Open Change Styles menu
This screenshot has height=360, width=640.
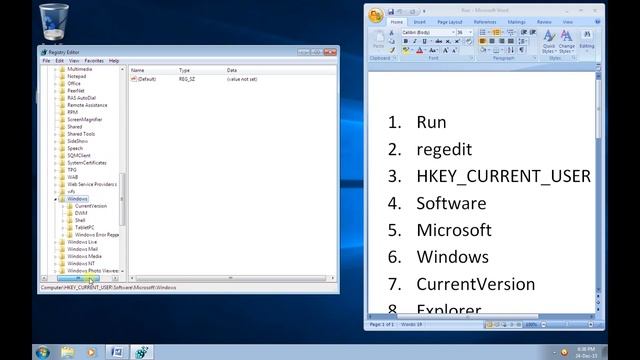click(x=567, y=42)
